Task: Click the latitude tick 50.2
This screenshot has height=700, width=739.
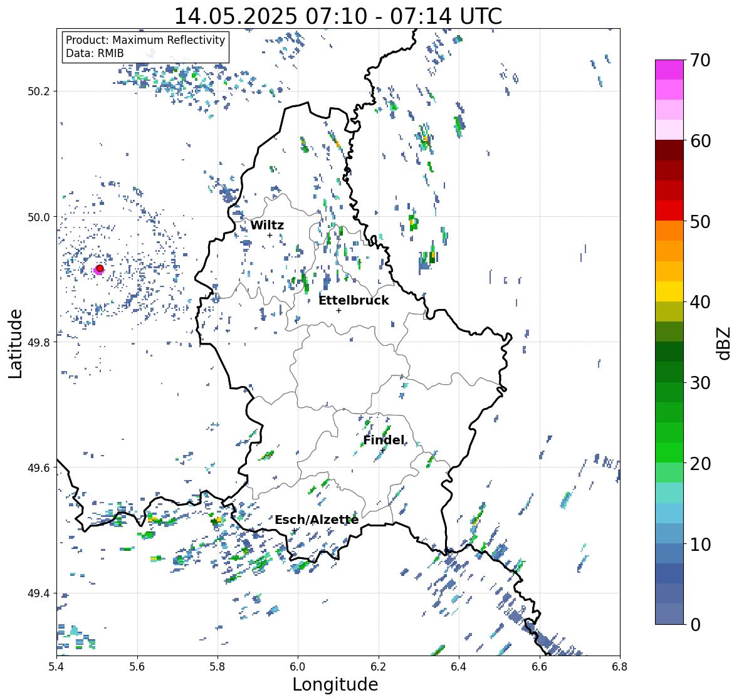Action: click(38, 91)
